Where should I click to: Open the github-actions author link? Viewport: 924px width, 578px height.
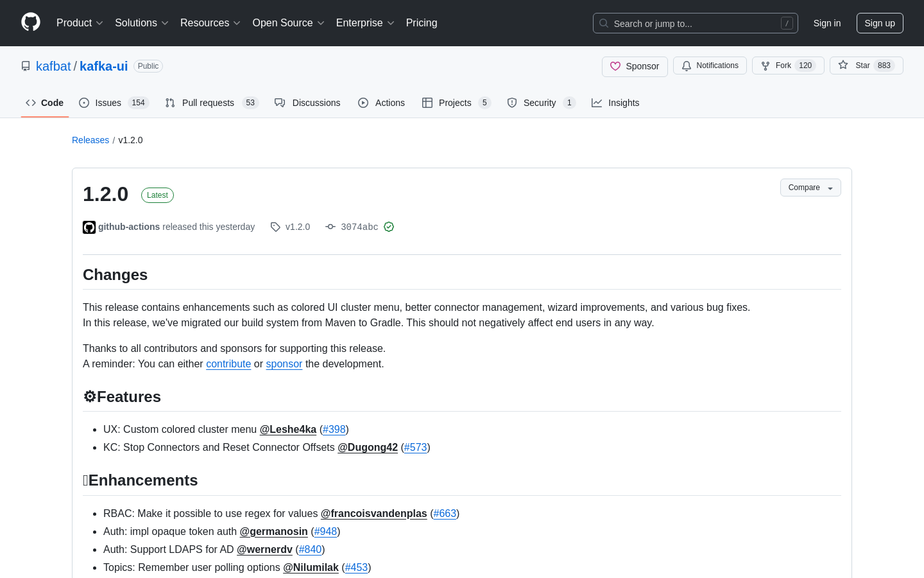click(x=129, y=227)
